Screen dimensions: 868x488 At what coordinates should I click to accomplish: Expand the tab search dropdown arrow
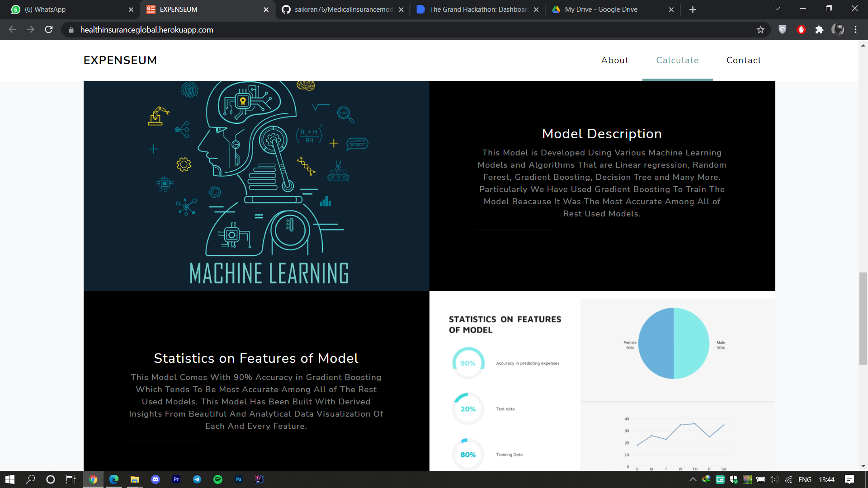[777, 9]
